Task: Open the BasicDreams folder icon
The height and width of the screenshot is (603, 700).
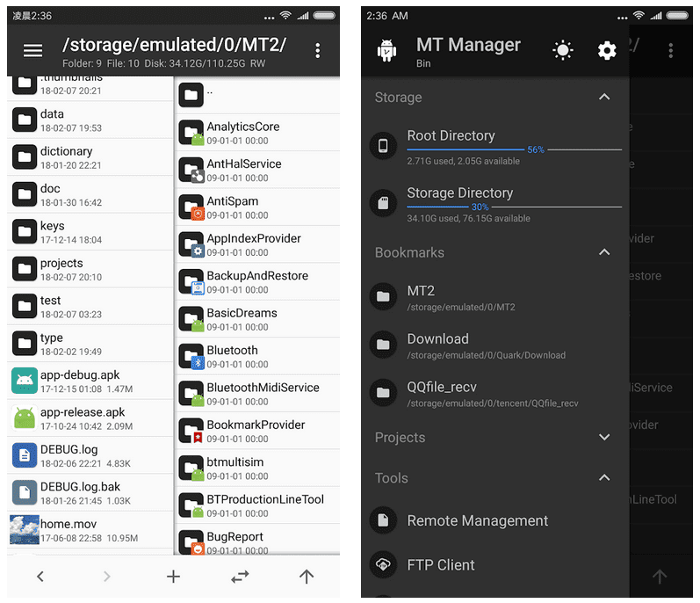Action: [x=191, y=319]
